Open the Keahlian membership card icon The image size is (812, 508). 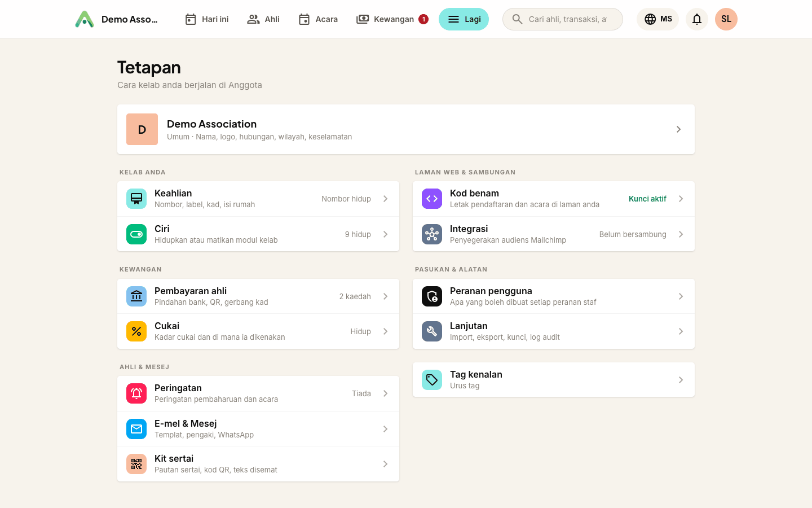136,199
